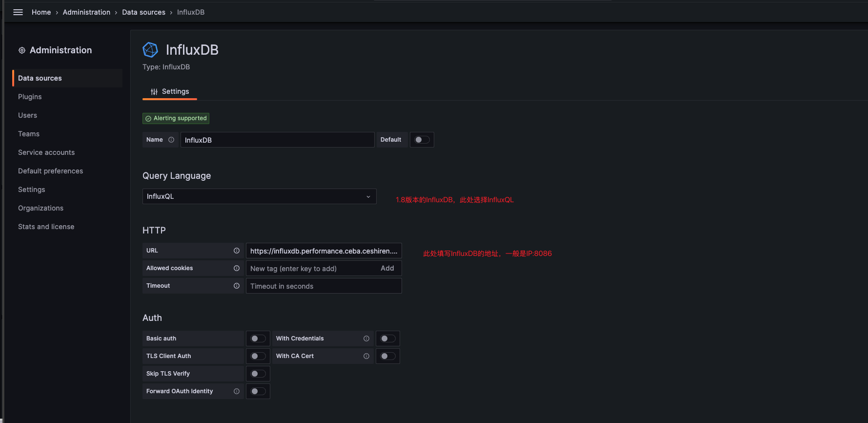Enable the TLS Client Auth switch

click(258, 356)
